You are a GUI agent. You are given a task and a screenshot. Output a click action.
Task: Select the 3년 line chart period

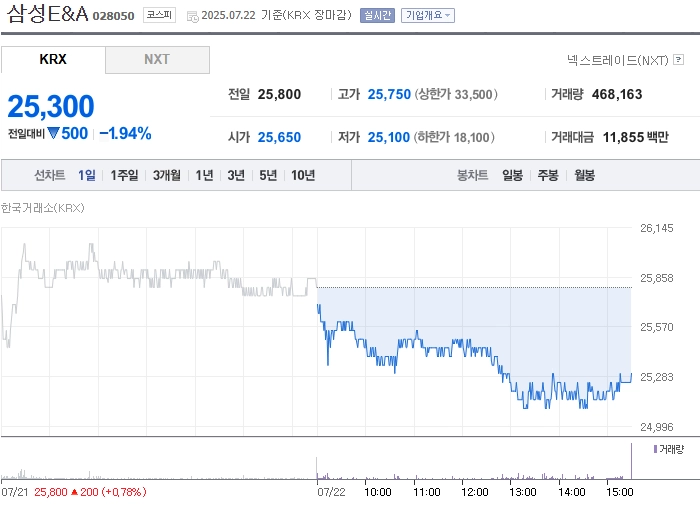click(x=236, y=175)
